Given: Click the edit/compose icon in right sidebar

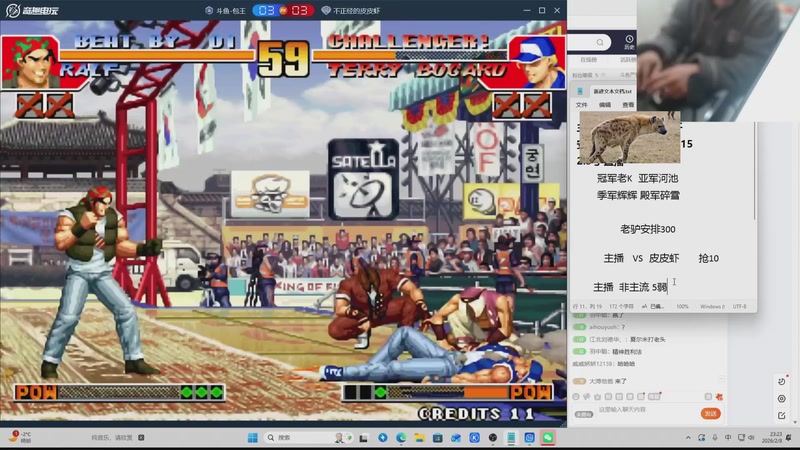Looking at the screenshot, I should pos(782,416).
